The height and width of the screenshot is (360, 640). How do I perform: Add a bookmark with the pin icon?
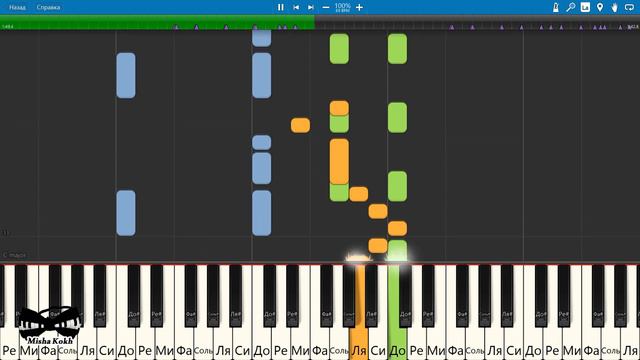click(600, 7)
